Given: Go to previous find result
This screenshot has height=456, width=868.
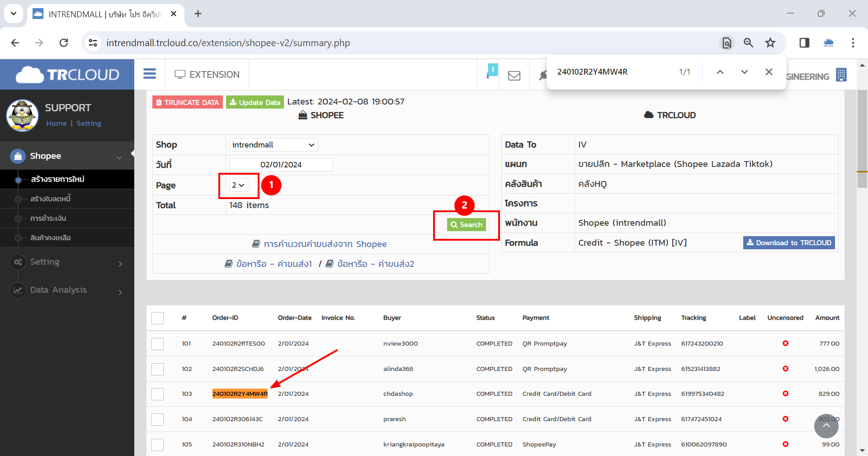Looking at the screenshot, I should pyautogui.click(x=720, y=72).
